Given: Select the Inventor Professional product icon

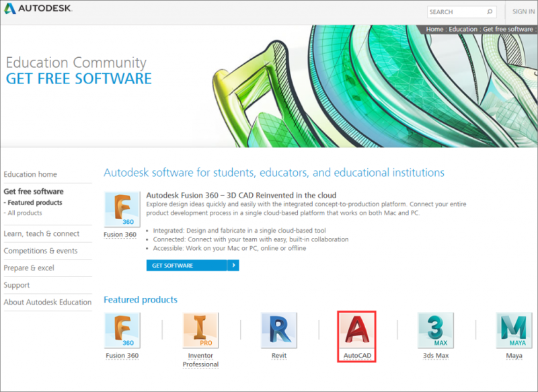Looking at the screenshot, I should pos(200,329).
